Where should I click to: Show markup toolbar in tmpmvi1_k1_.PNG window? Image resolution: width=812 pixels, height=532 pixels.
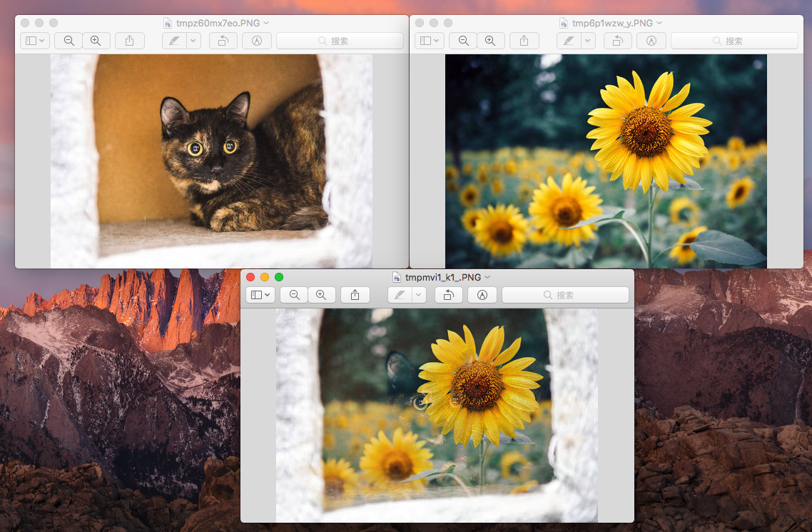click(482, 295)
